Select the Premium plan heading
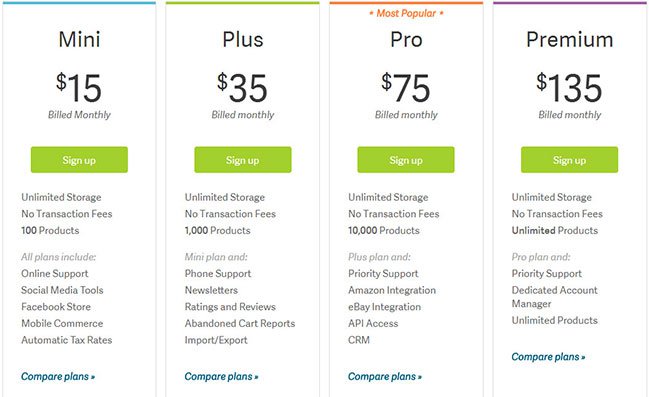This screenshot has height=397, width=649. (570, 40)
